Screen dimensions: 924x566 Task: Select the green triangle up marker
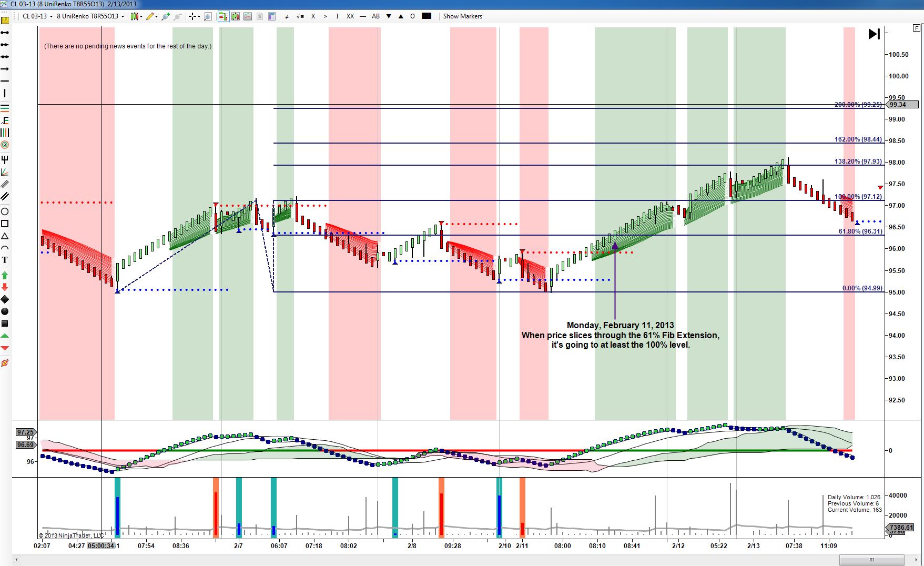(5, 336)
